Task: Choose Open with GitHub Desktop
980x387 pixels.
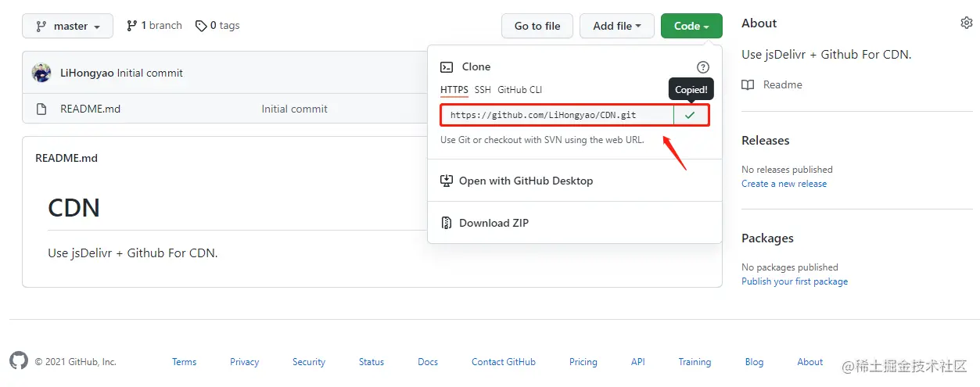Action: click(526, 181)
